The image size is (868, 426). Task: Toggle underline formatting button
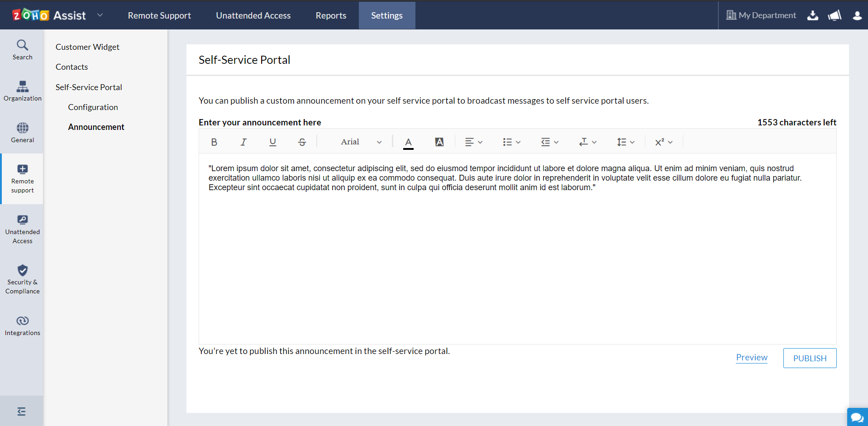point(272,142)
